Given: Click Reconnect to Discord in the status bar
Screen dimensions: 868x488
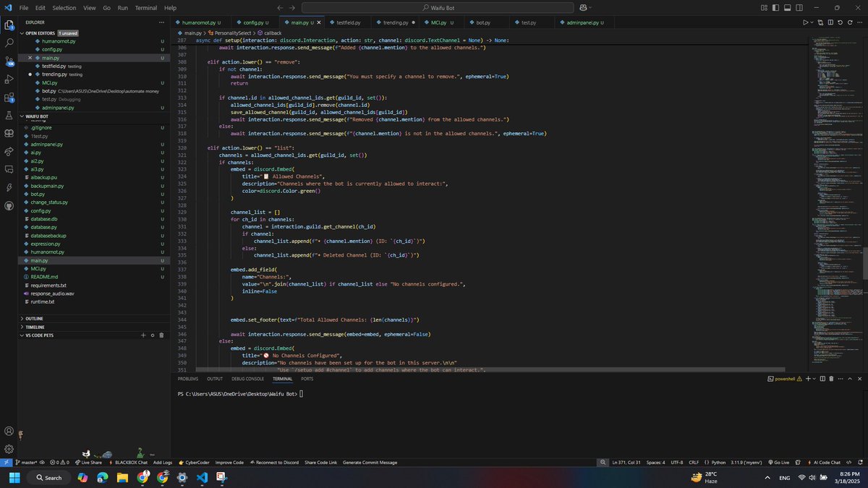Looking at the screenshot, I should [275, 462].
